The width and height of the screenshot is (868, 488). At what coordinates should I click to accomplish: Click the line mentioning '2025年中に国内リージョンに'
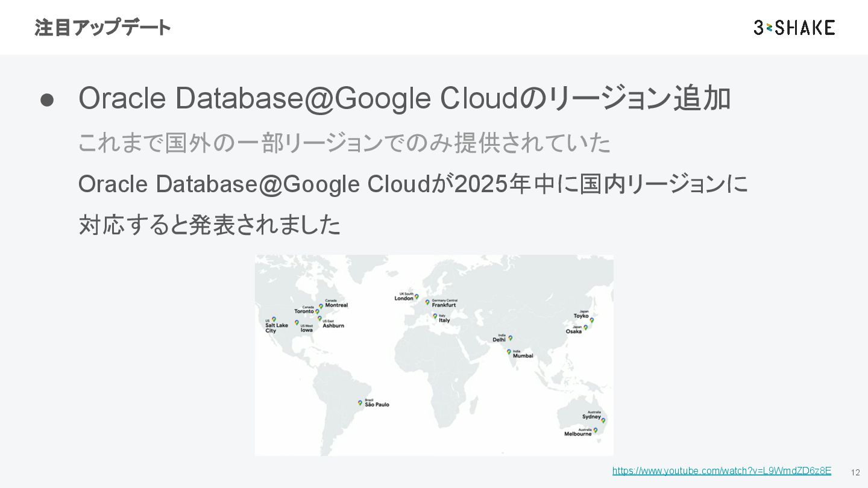click(414, 184)
